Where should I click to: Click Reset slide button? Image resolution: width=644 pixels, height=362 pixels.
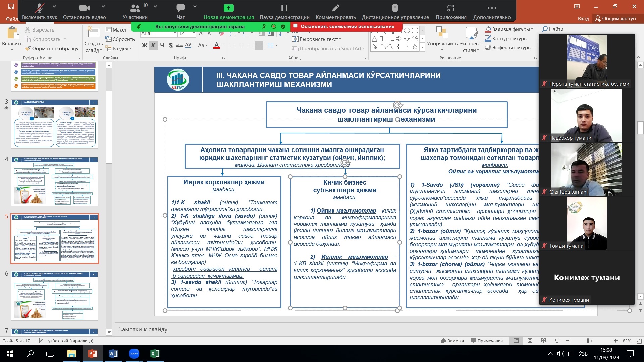point(120,39)
